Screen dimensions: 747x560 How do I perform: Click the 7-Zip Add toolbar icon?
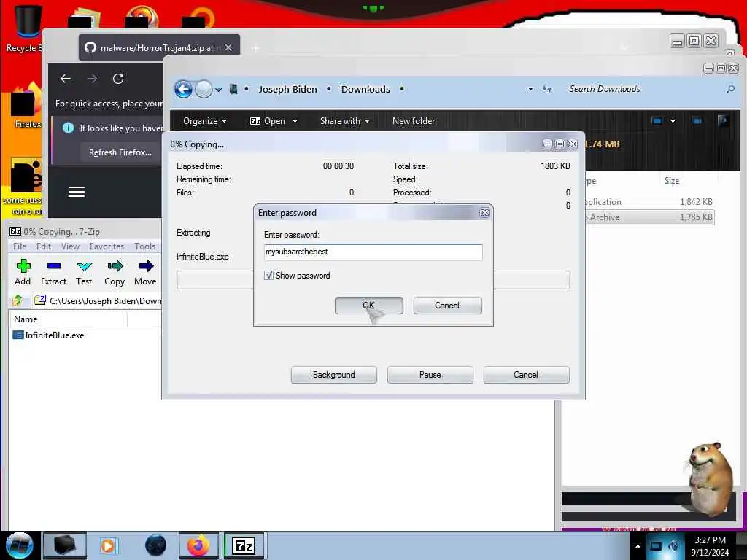pyautogui.click(x=23, y=266)
